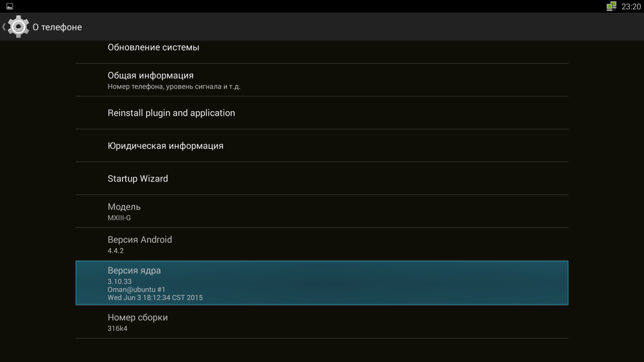Tap the "Номер сборки" label

coord(138,317)
